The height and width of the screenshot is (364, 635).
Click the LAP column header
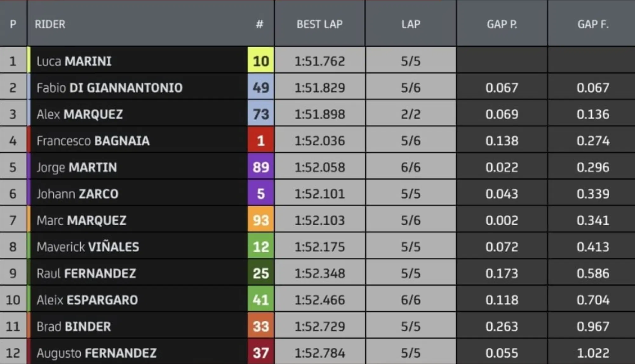[411, 24]
